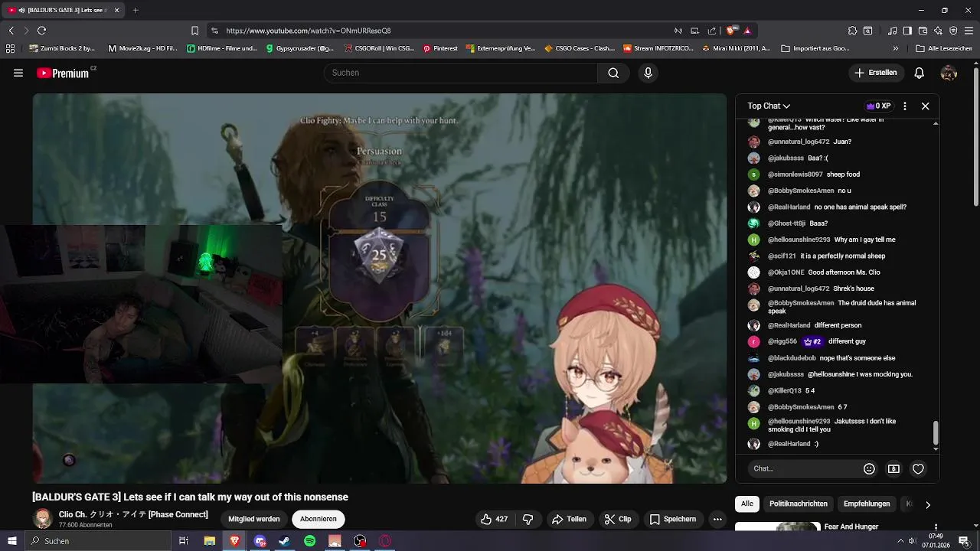Image resolution: width=980 pixels, height=551 pixels.
Task: Open Alle Lesezeichen bookmarks folder
Action: tap(944, 48)
